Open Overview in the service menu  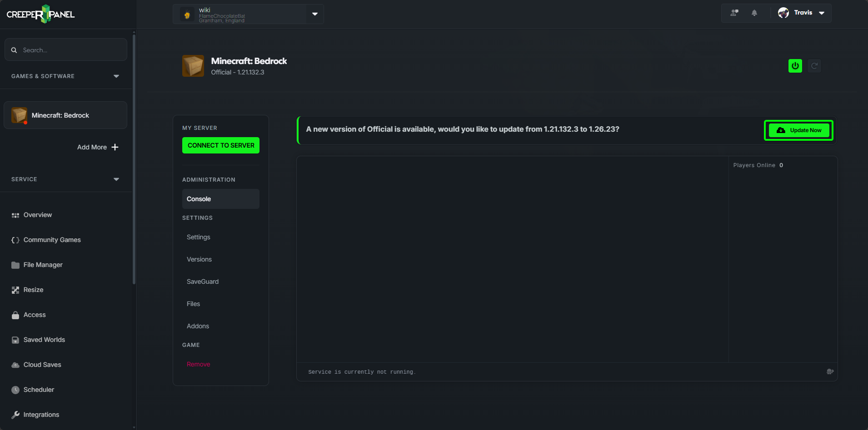click(38, 215)
